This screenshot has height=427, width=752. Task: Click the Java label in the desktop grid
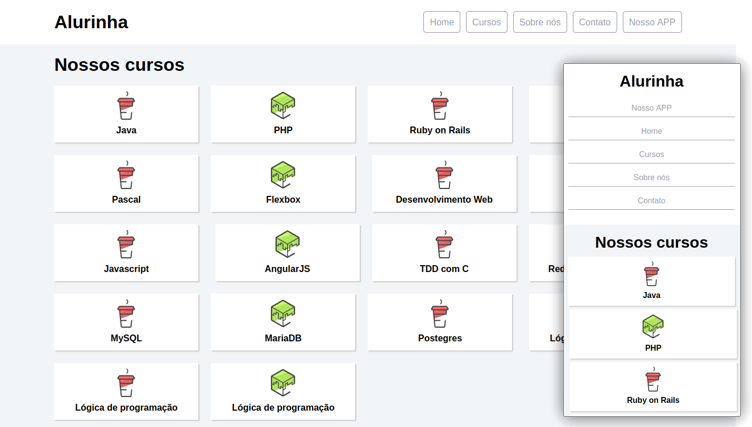pyautogui.click(x=126, y=130)
